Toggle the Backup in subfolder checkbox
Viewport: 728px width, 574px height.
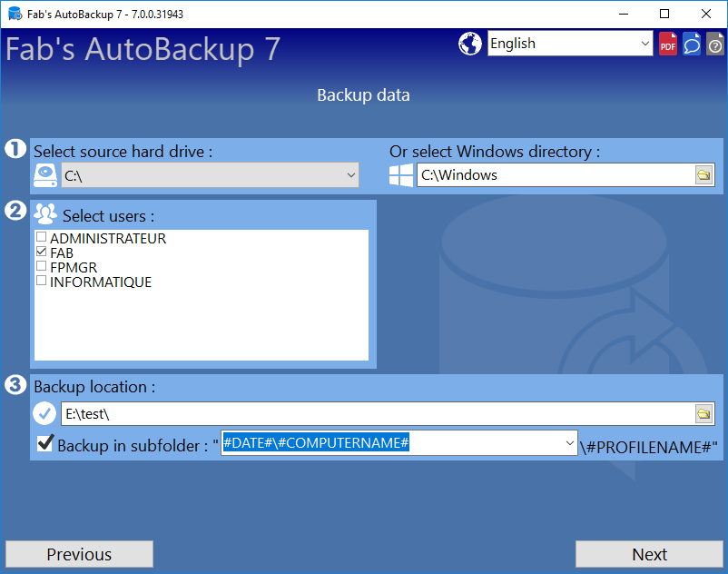(45, 442)
